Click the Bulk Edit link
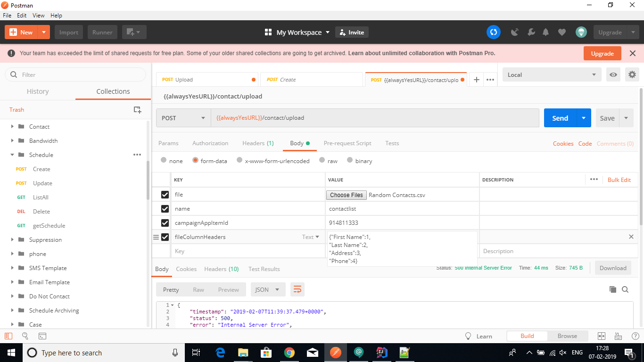The image size is (644, 362). click(x=619, y=180)
